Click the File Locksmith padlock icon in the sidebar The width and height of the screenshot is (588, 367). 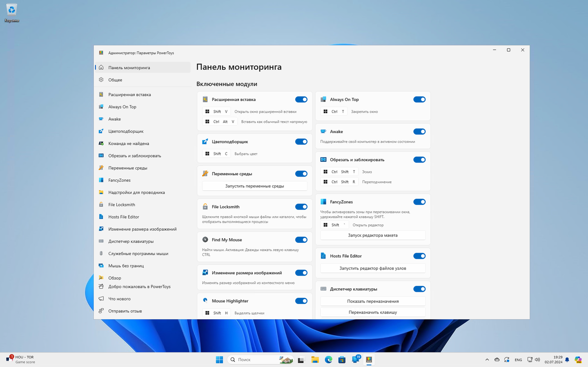[101, 204]
